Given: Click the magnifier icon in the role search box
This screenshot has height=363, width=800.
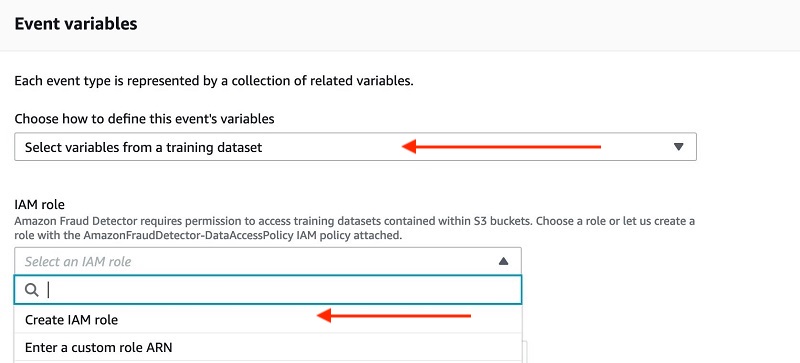Looking at the screenshot, I should tap(32, 290).
